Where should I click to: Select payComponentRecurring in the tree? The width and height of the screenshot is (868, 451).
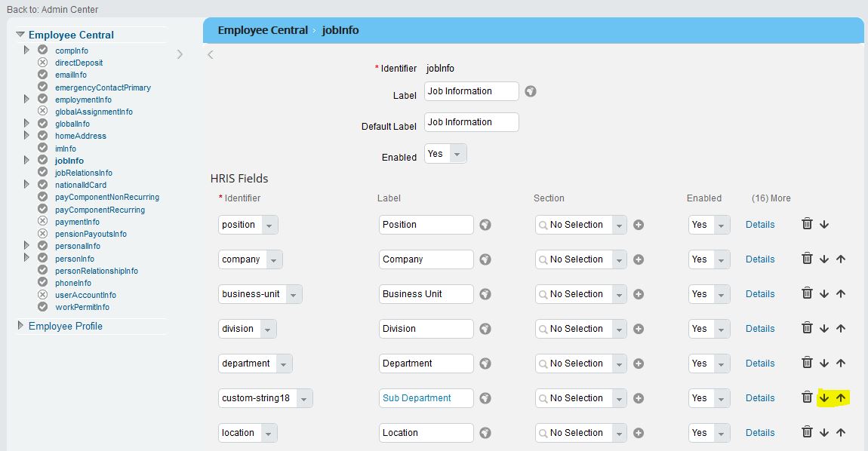click(x=100, y=210)
